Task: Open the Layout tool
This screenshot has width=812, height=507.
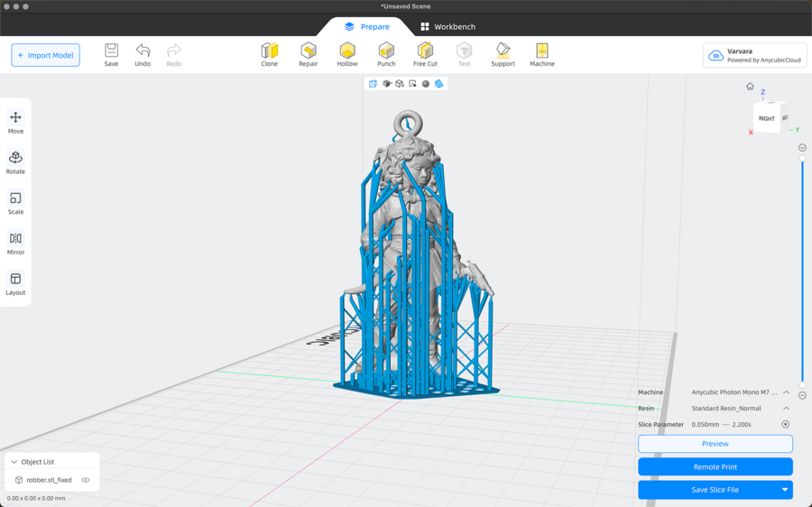Action: (x=15, y=283)
